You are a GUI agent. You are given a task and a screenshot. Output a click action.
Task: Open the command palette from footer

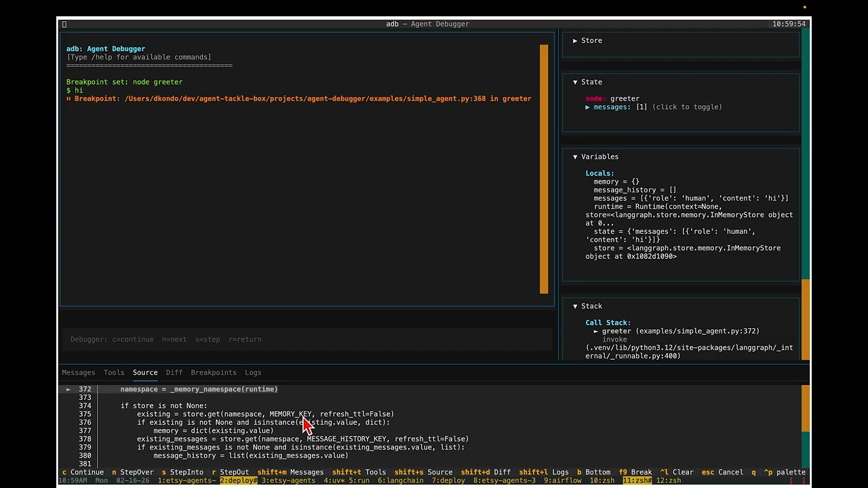coord(785,472)
